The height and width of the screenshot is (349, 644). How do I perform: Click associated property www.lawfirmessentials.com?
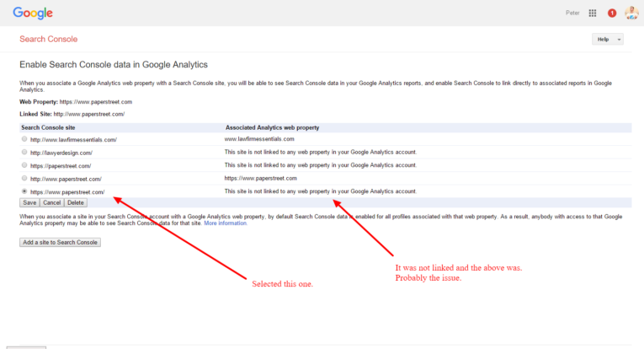tap(259, 139)
